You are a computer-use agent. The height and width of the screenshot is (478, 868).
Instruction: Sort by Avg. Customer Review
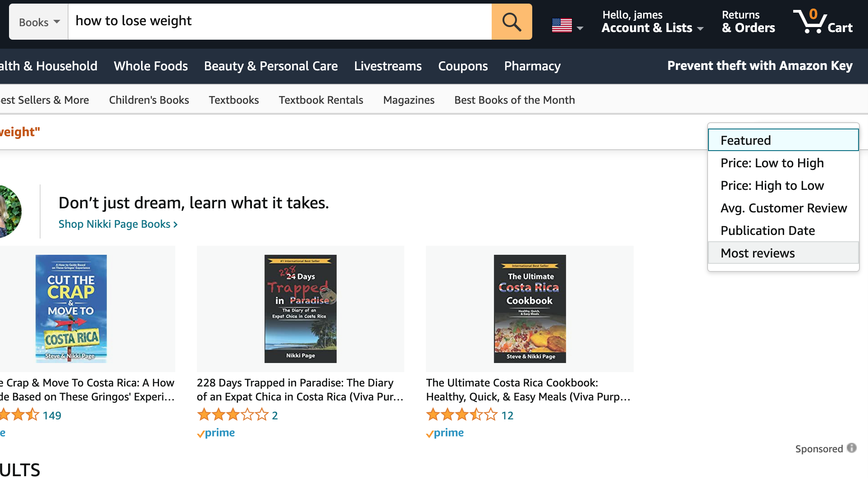[x=783, y=208]
